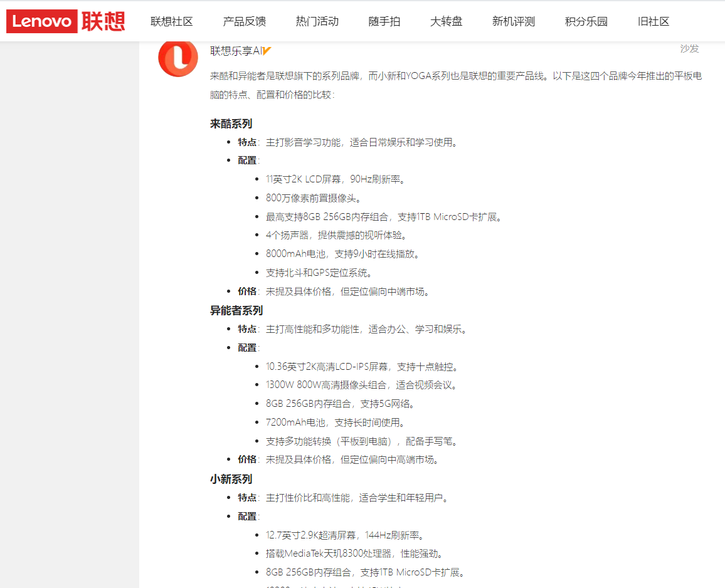Viewport: 725px width, 588px height.
Task: Click the orange badge beside 联想乐享AI
Action: pos(267,51)
